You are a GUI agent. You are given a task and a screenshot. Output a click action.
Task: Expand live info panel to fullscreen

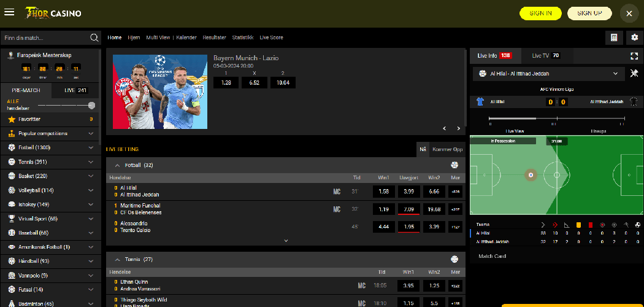pyautogui.click(x=634, y=55)
